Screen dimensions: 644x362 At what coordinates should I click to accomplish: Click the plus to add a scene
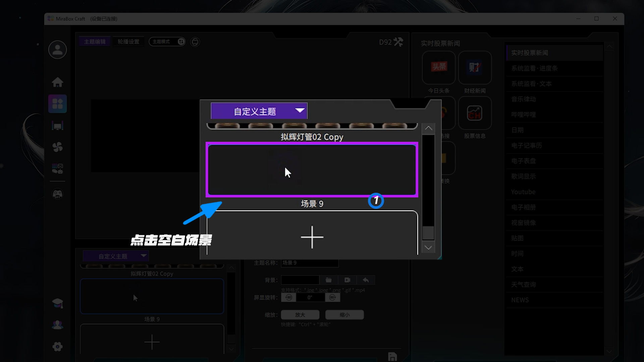[312, 237]
